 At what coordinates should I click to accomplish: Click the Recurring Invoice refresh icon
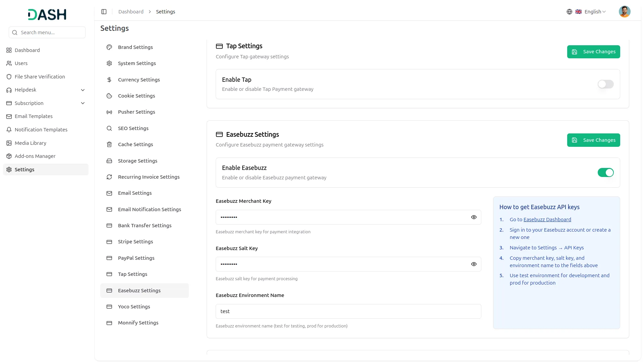[x=109, y=177]
